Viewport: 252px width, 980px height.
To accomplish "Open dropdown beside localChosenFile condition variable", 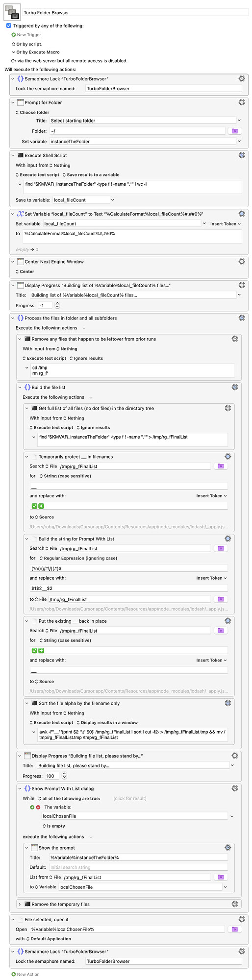I will 232,816.
